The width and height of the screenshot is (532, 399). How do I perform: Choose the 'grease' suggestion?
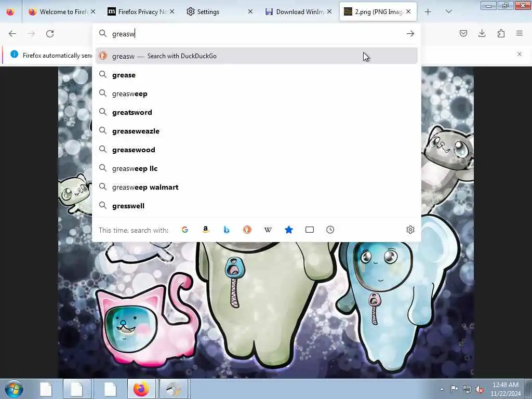tap(256, 75)
